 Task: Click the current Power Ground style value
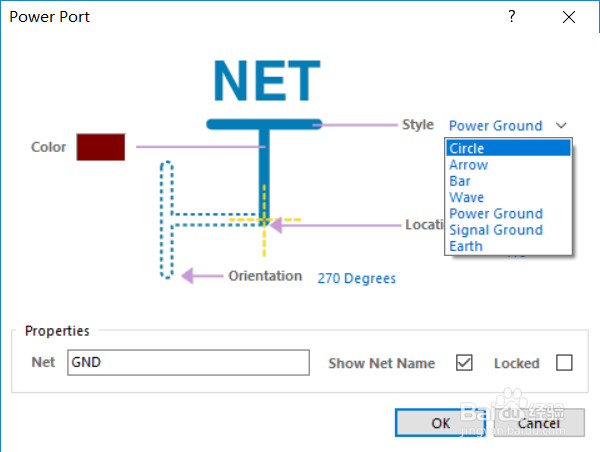[496, 126]
